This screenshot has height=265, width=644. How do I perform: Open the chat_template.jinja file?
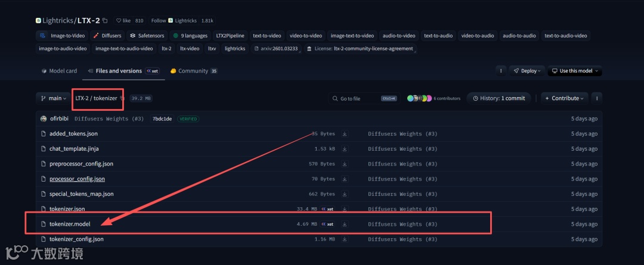tap(74, 149)
